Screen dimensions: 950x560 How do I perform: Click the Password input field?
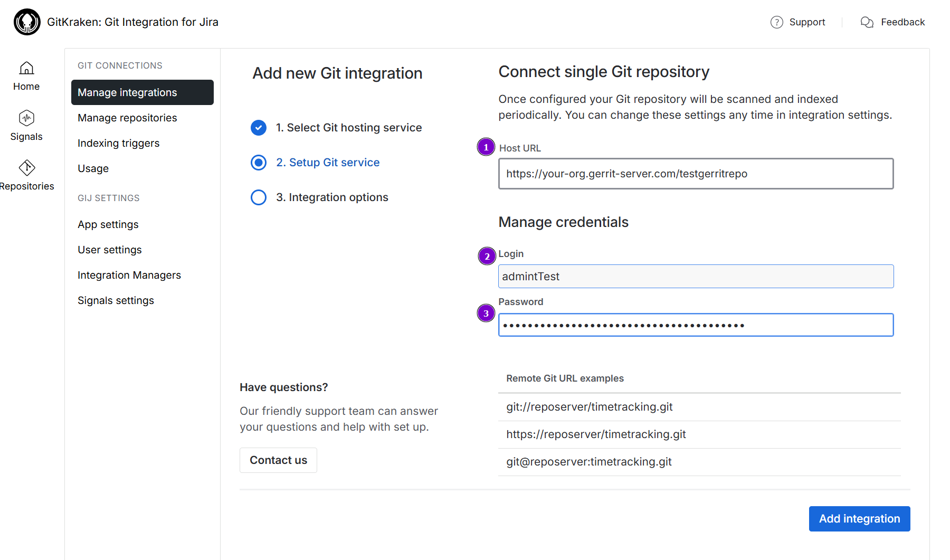click(x=696, y=325)
